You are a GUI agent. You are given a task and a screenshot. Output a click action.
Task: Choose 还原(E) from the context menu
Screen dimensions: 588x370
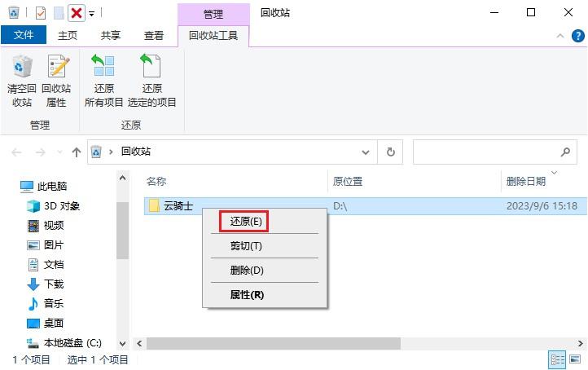(x=246, y=222)
